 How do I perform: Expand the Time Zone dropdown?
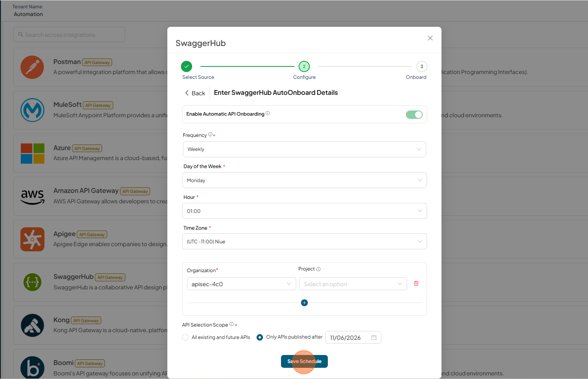click(305, 241)
